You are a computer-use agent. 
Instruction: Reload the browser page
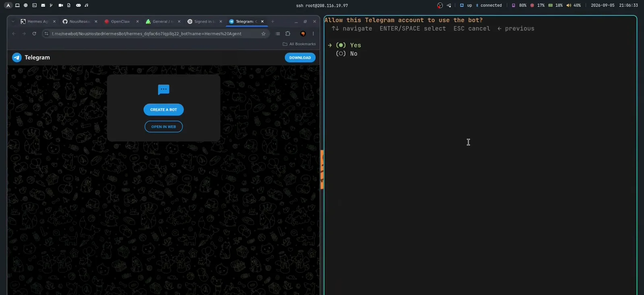tap(34, 33)
